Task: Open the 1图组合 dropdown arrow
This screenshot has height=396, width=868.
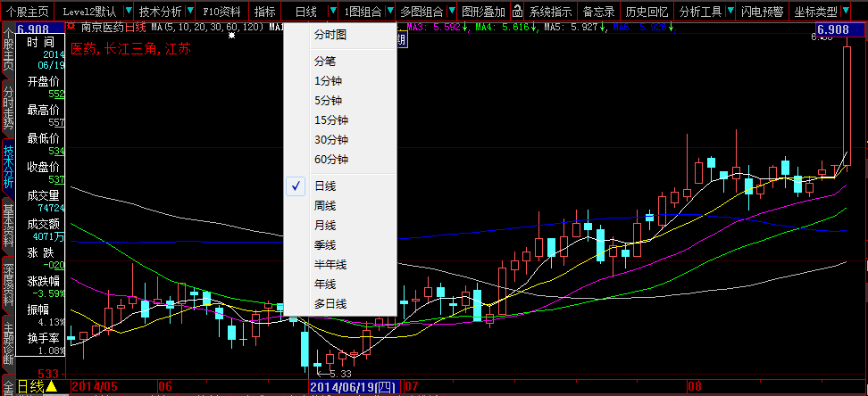Action: coord(391,11)
